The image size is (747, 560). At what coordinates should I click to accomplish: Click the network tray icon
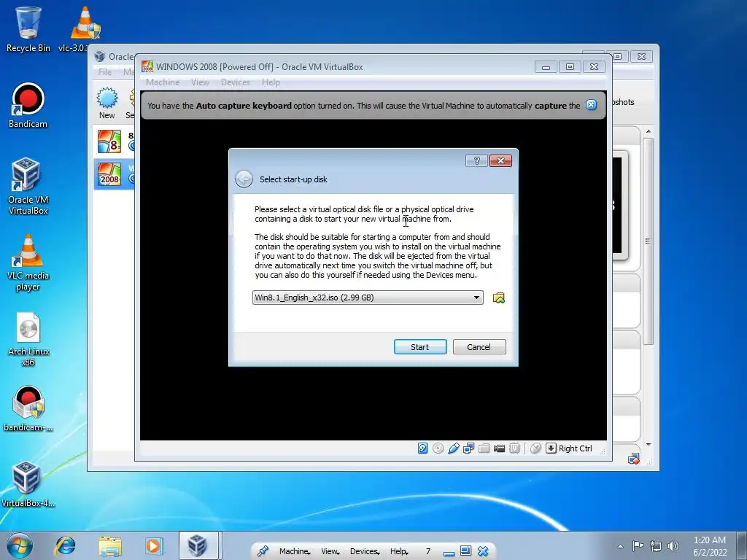(x=656, y=546)
